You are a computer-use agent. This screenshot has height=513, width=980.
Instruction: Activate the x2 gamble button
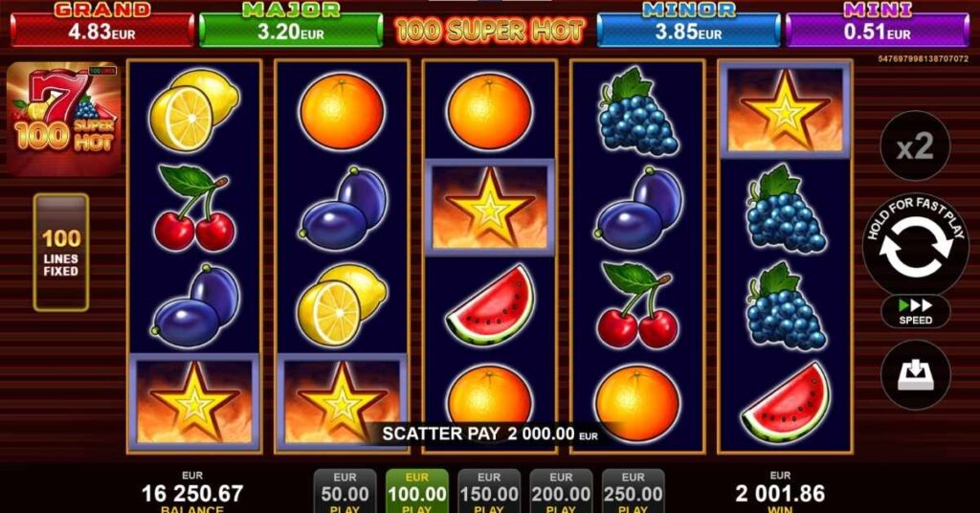point(915,146)
